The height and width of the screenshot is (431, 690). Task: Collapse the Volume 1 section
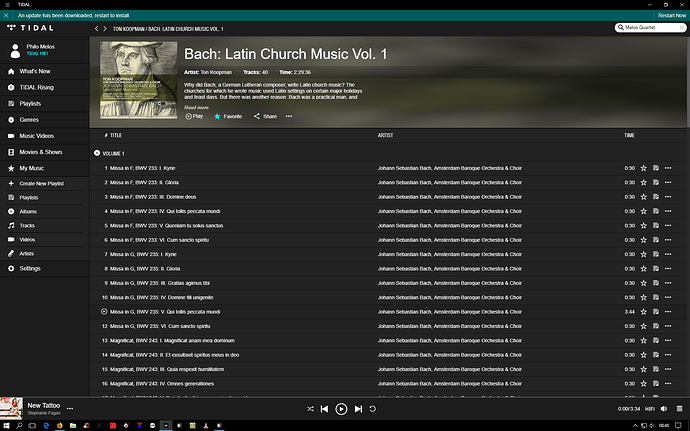tap(97, 153)
